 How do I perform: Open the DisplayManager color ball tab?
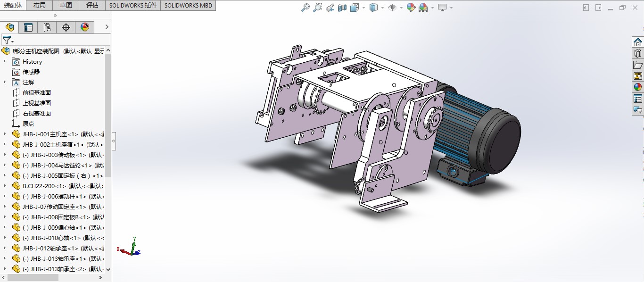point(85,27)
